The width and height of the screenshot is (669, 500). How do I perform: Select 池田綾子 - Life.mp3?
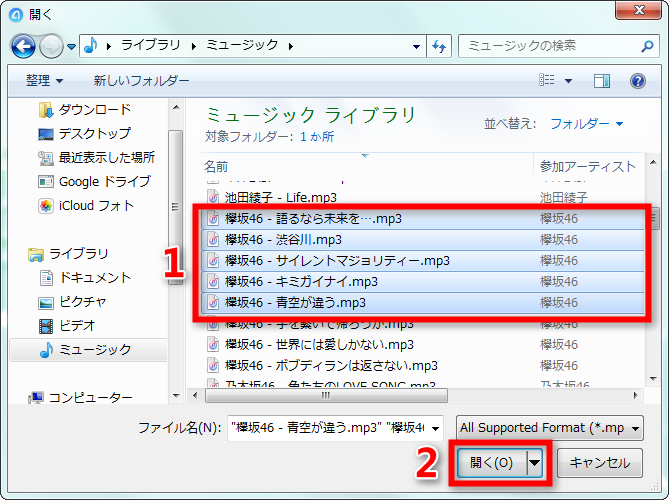281,198
